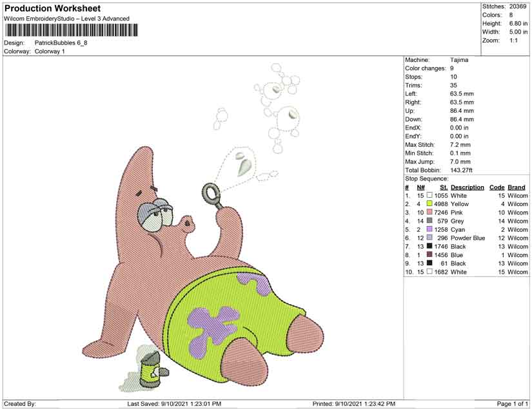The width and height of the screenshot is (532, 409).
Task: Click the Black 61 thread swatch
Action: click(429, 263)
